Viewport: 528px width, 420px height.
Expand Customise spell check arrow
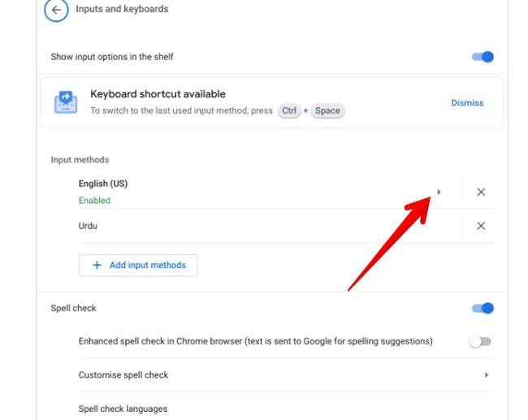point(486,375)
